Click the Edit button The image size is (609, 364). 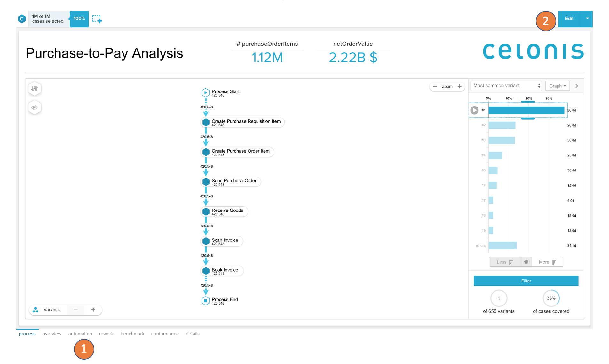coord(569,19)
